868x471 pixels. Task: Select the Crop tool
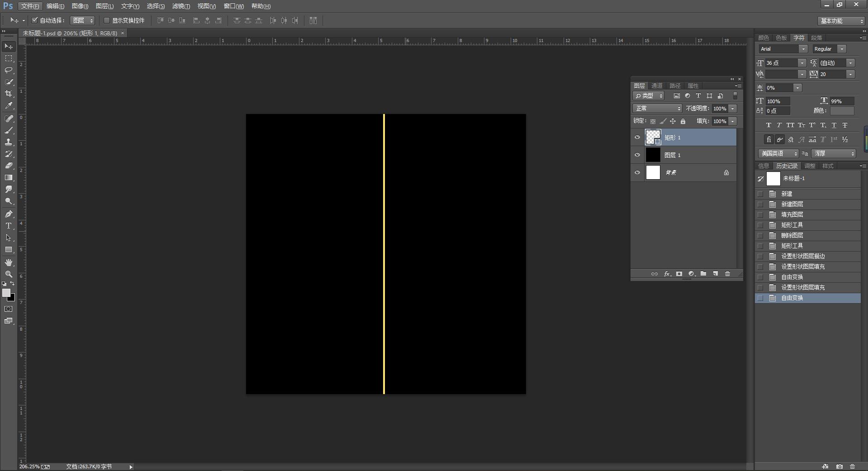tap(9, 94)
